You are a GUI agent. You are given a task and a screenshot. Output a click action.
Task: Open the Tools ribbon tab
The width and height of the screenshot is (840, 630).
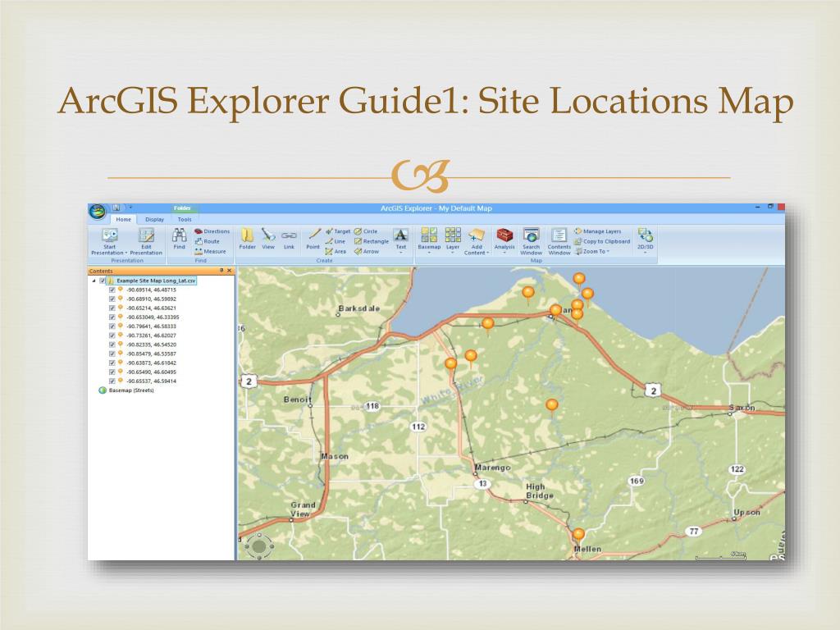pos(185,219)
